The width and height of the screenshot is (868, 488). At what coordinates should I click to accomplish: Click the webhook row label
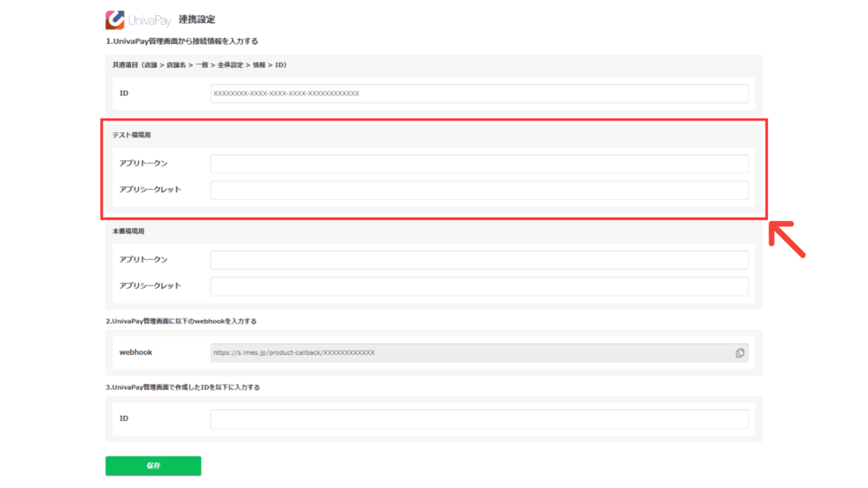136,352
